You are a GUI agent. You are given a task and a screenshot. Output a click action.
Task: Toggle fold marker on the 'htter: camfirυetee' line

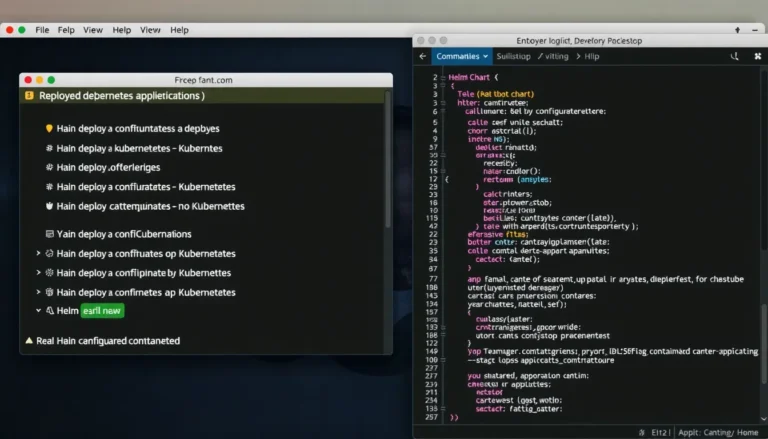click(x=443, y=103)
